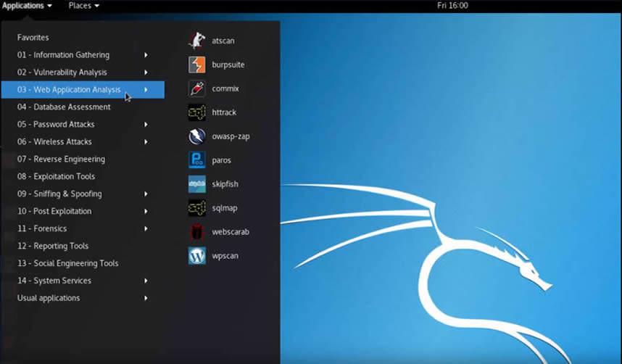Screen dimensions: 622x364
Task: Expand Wireless Attacks submenu arrow
Action: [146, 141]
